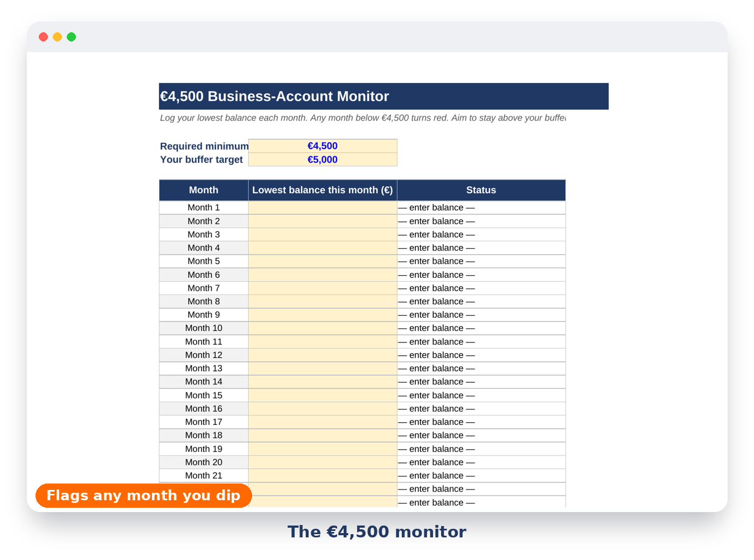The width and height of the screenshot is (754, 560).
Task: Select the Month 2 balance input cell
Action: coord(323,221)
